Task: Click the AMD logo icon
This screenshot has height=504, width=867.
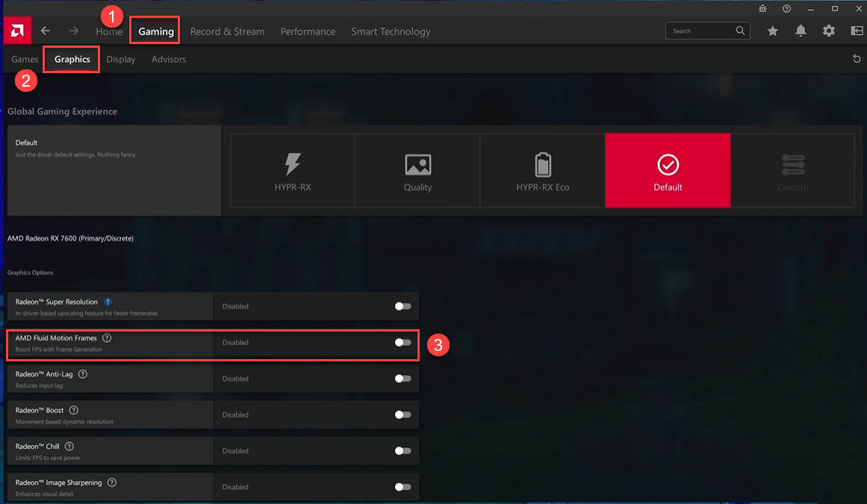Action: 15,31
